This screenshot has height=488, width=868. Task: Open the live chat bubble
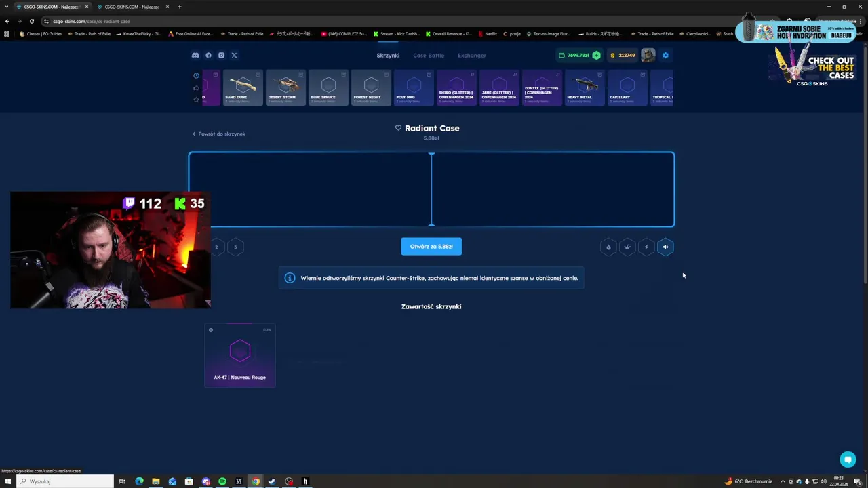(x=848, y=460)
